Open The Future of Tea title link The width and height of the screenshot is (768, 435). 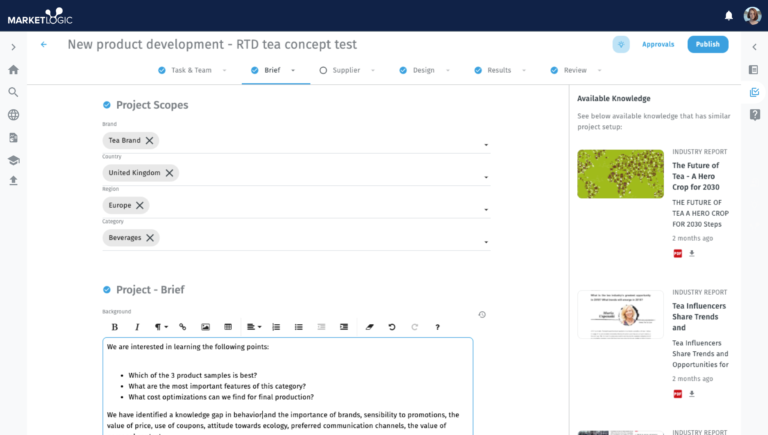pyautogui.click(x=696, y=176)
